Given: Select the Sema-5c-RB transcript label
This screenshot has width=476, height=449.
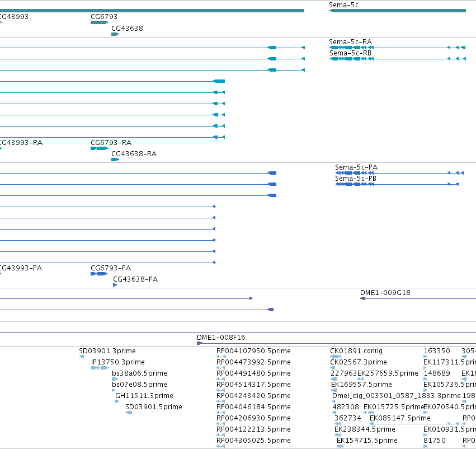Looking at the screenshot, I should pyautogui.click(x=351, y=53).
